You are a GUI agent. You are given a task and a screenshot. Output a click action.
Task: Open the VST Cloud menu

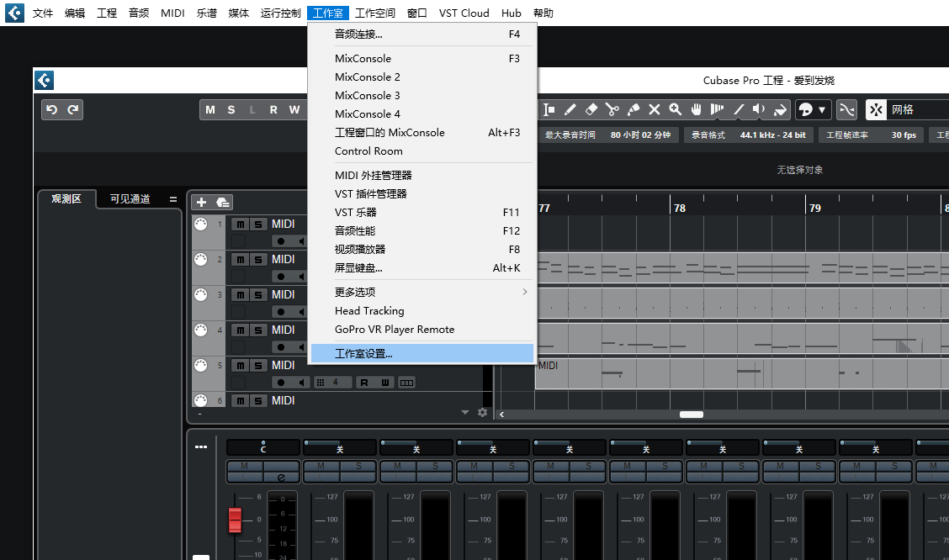[x=464, y=13]
